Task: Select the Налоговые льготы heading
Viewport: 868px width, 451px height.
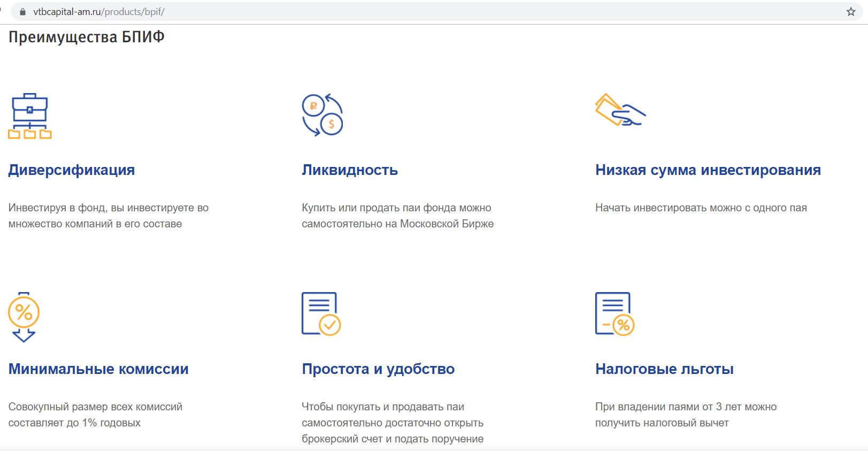Action: click(664, 369)
